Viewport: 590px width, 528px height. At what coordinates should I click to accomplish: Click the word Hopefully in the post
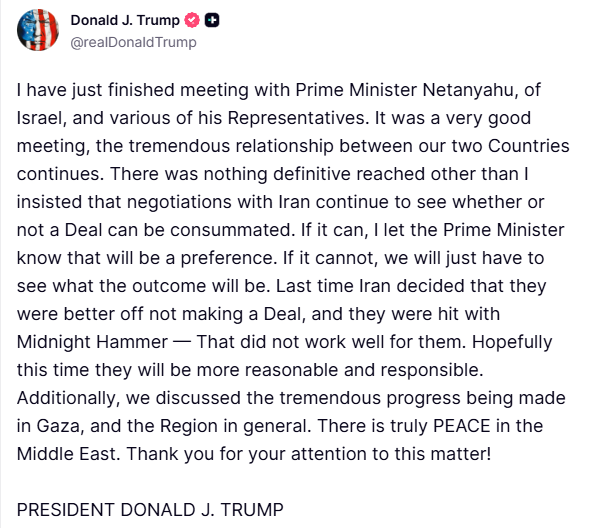coord(512,342)
